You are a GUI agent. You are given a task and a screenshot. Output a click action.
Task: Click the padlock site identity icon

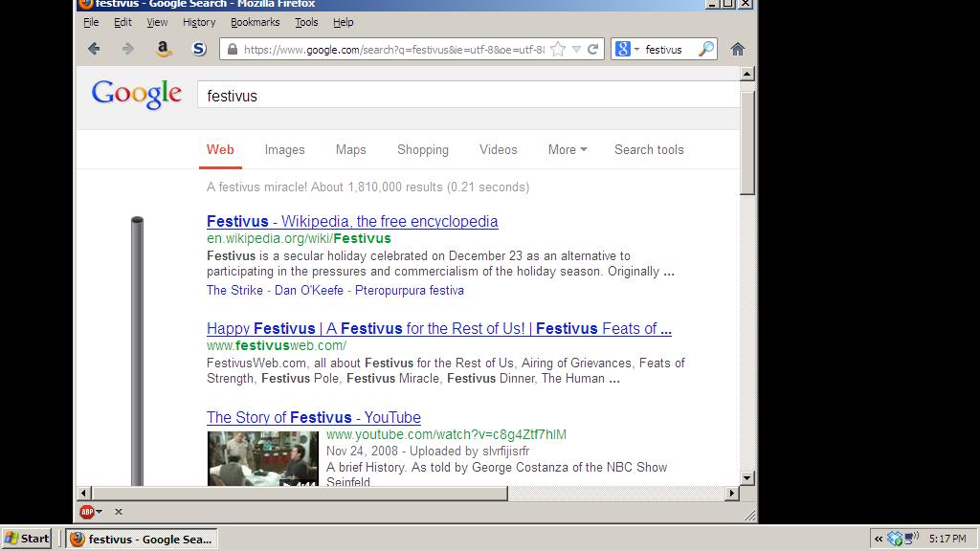[232, 50]
